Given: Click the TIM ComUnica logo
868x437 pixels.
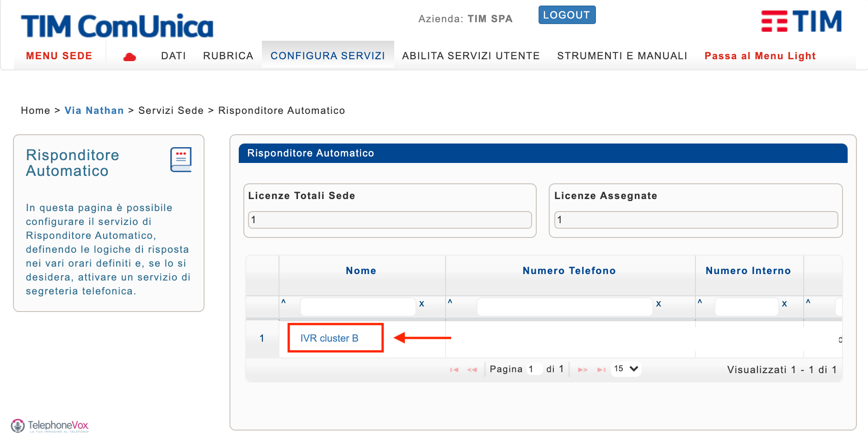Looking at the screenshot, I should pos(117,26).
